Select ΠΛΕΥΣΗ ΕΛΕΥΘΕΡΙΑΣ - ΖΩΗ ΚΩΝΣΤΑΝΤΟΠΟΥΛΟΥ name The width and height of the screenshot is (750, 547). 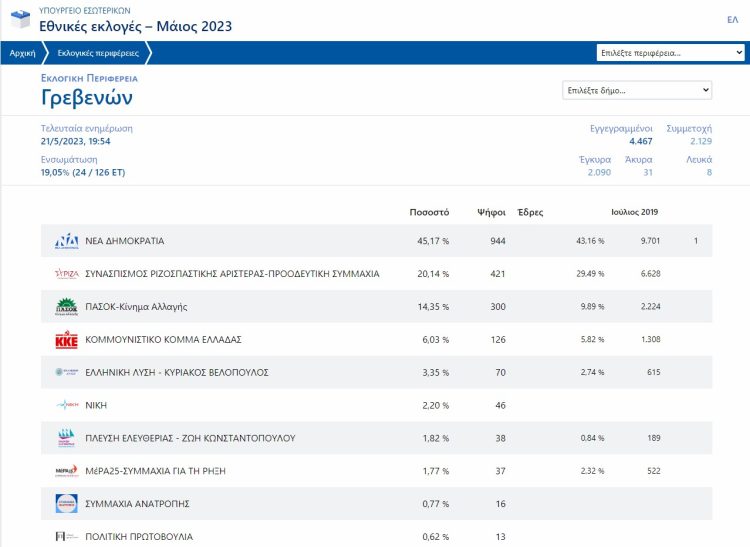(190, 438)
